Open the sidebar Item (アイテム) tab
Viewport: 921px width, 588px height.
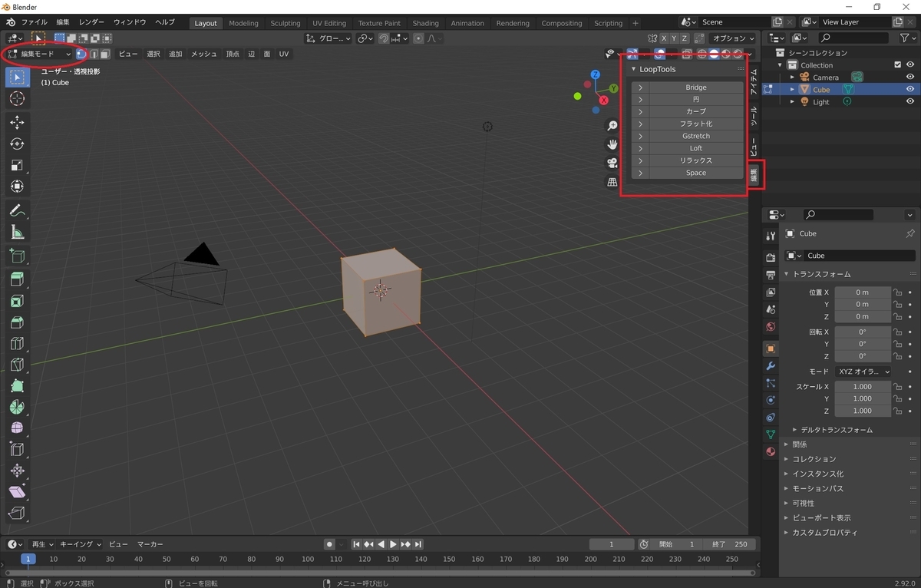pos(754,81)
